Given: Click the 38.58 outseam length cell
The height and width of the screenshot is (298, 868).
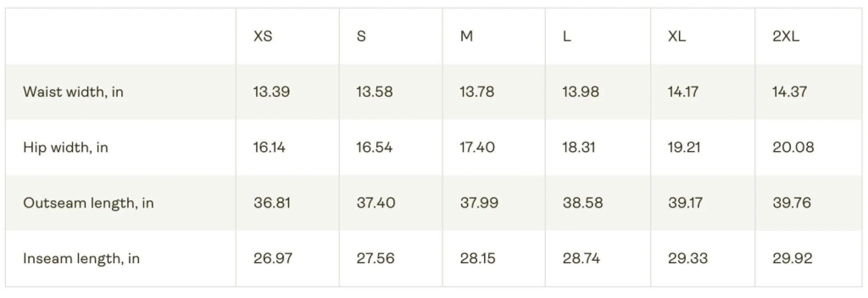Looking at the screenshot, I should (x=583, y=203).
